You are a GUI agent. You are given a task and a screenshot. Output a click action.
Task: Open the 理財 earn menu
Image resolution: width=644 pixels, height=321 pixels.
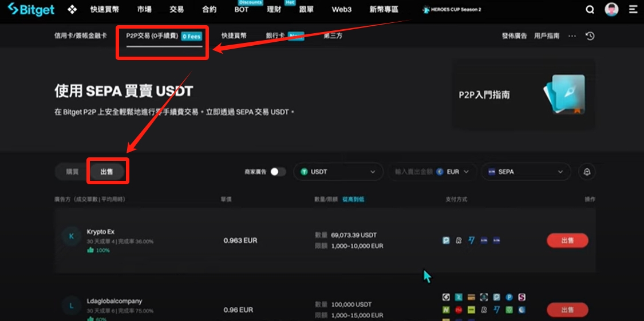point(274,9)
